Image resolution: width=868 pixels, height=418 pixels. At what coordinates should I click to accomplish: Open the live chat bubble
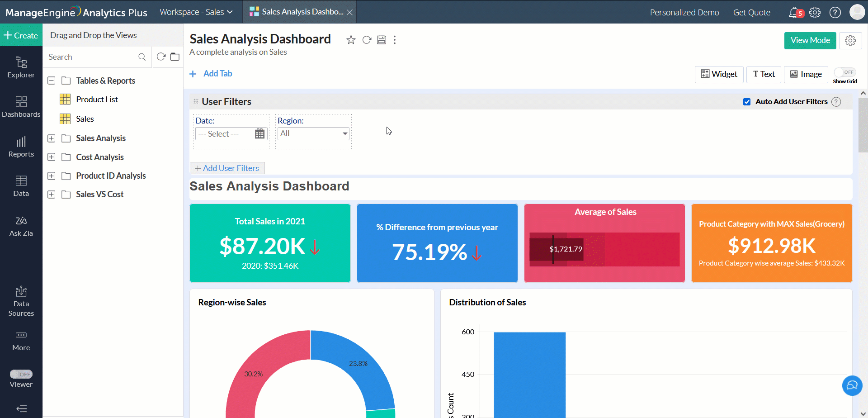[852, 385]
